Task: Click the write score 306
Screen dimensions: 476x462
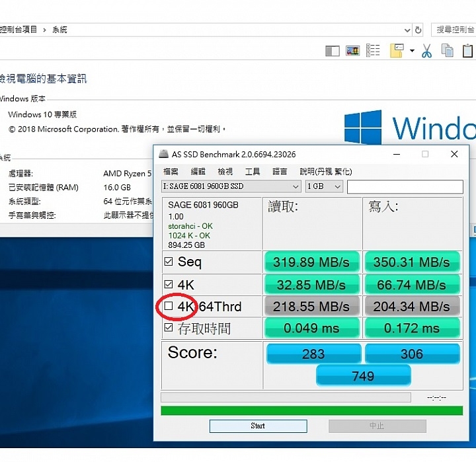Action: [413, 354]
